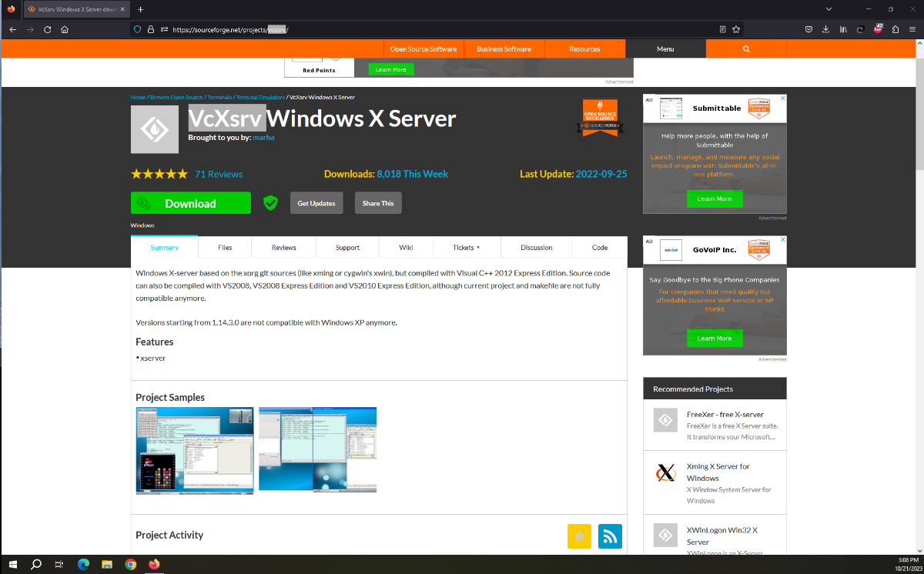Open the Resources menu
The height and width of the screenshot is (574, 924).
coord(584,48)
